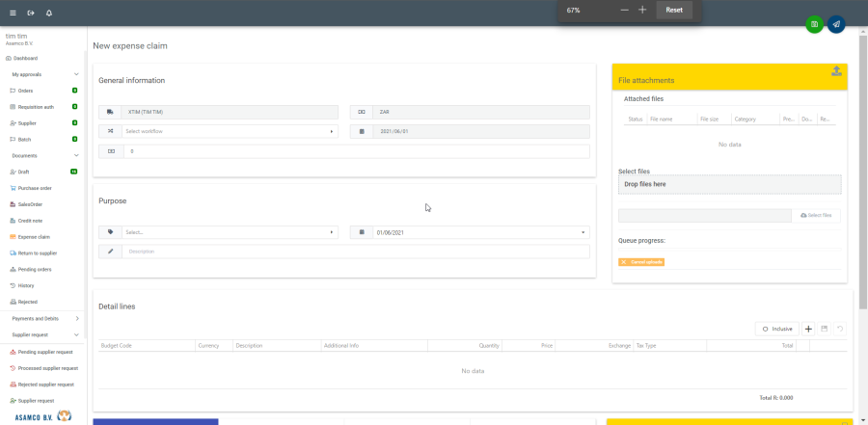Click the upload icon in File attachments header
This screenshot has height=425, width=868.
(836, 71)
